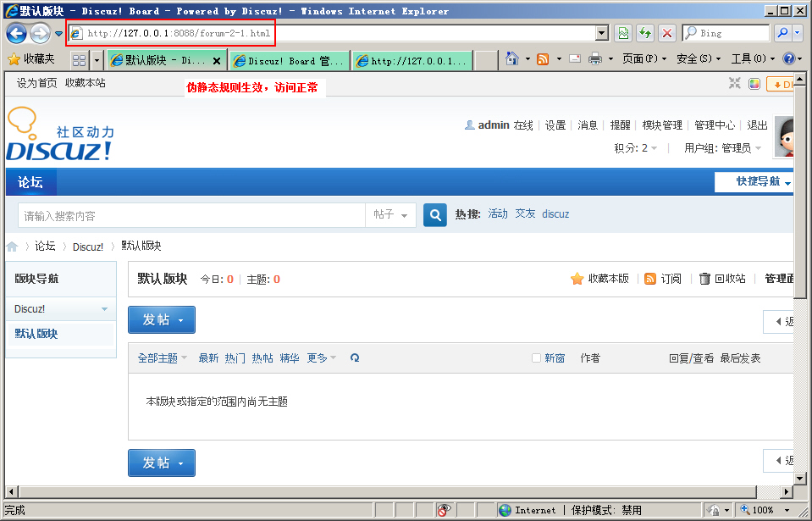The image size is (812, 521).
Task: Click the IE back navigation arrow
Action: (x=17, y=33)
